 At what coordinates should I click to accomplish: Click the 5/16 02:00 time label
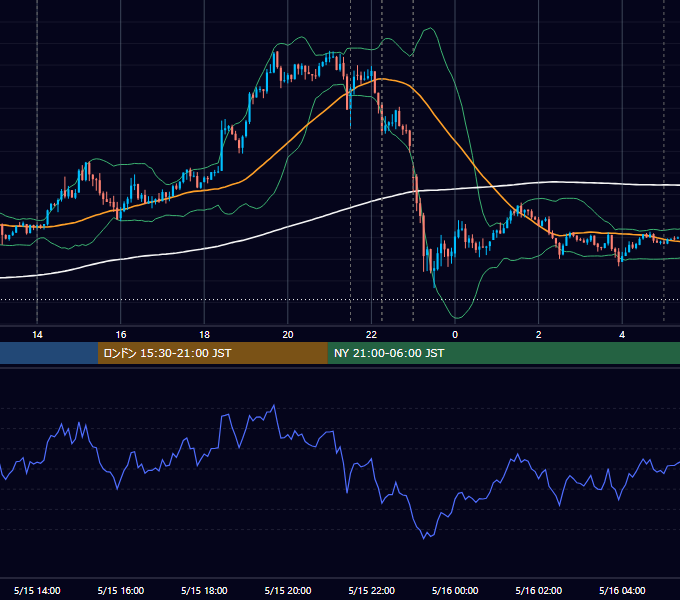click(539, 590)
